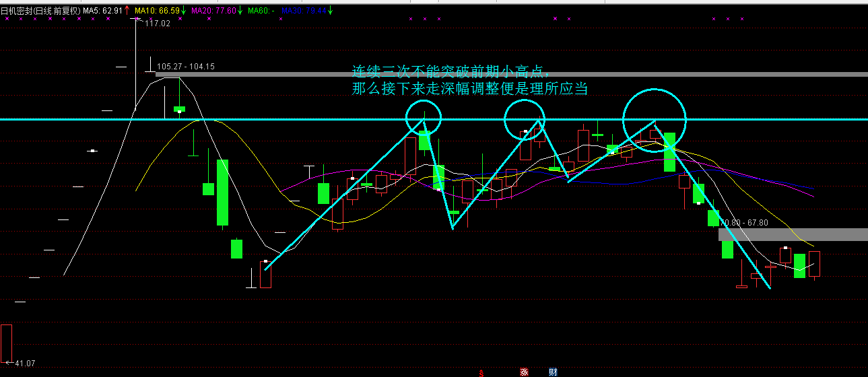Viewport: 868px width, 377px height.
Task: Select the yellow MA10: 66.59 label
Action: point(156,10)
